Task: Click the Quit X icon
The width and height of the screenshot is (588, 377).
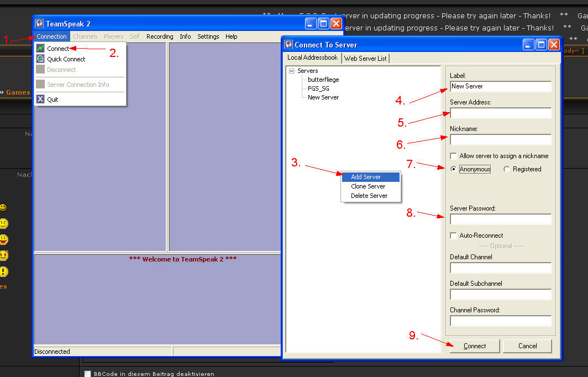Action: [x=40, y=100]
